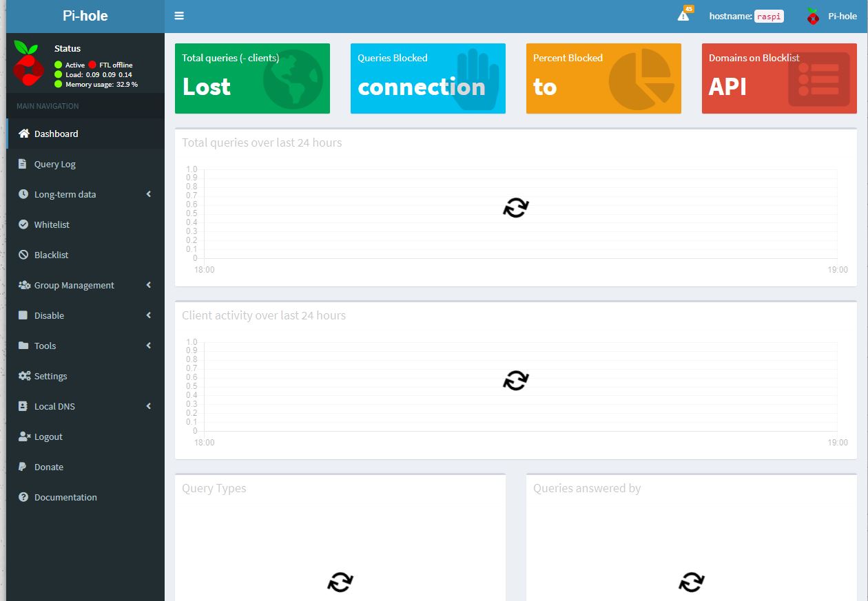868x601 pixels.
Task: Click the Domains on Blocklist card
Action: coord(779,78)
